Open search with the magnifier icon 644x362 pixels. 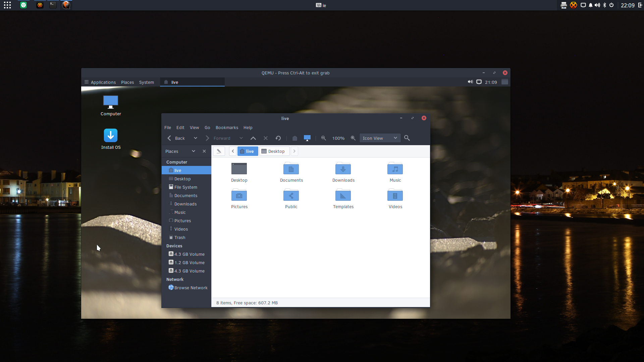click(x=407, y=138)
